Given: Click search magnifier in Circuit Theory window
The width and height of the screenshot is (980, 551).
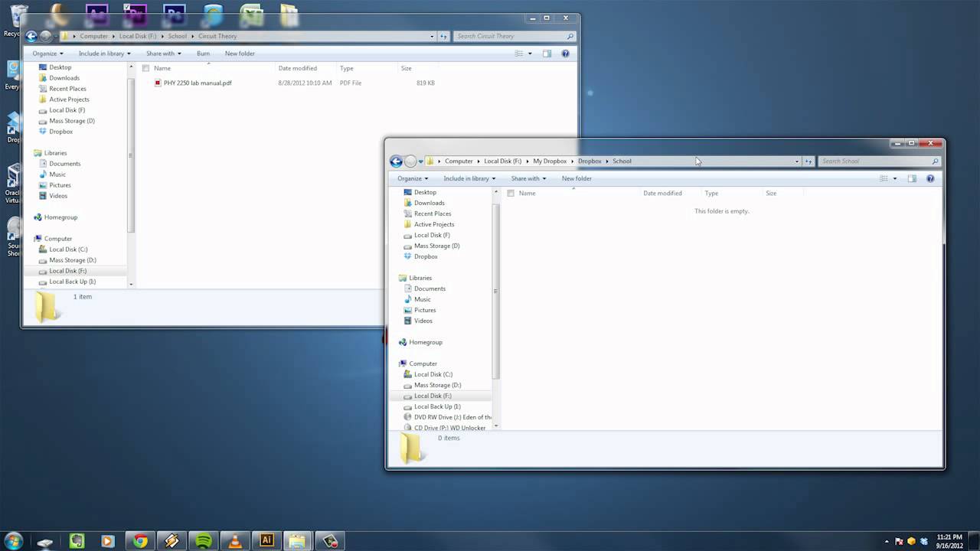Looking at the screenshot, I should [x=570, y=36].
